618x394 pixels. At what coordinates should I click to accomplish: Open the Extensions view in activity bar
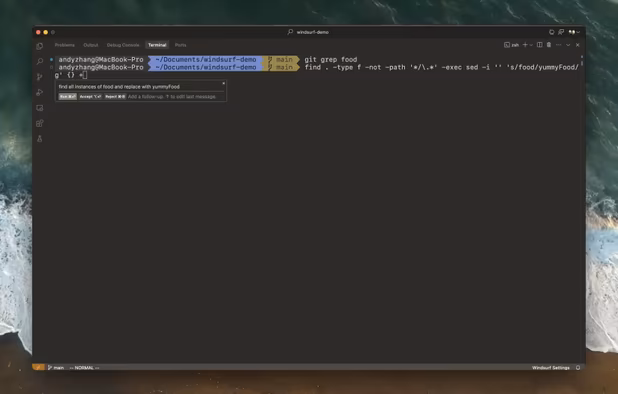39,123
